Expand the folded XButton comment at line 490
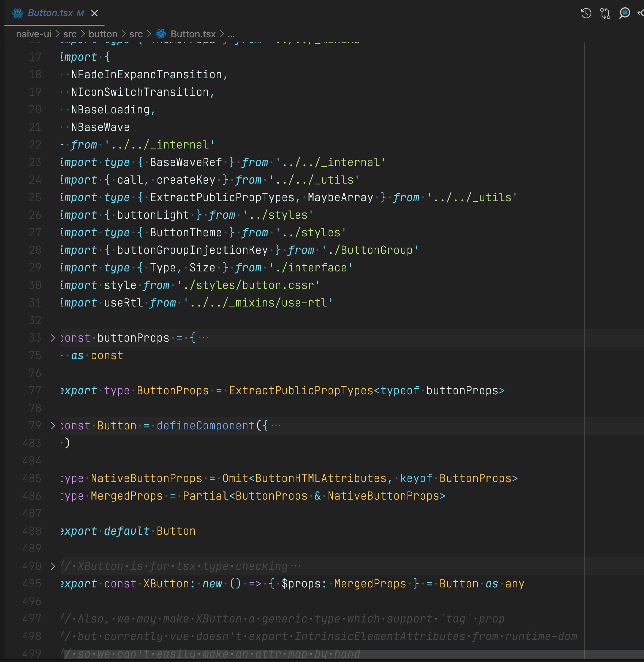 point(53,566)
